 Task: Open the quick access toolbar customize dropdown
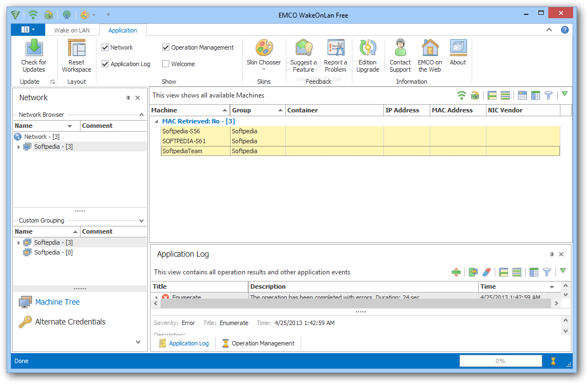click(x=108, y=15)
